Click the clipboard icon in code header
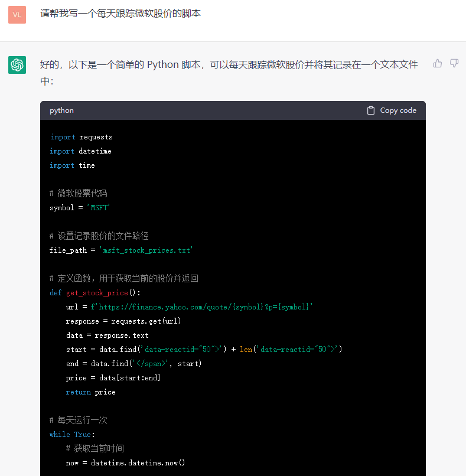Viewport: 466px width, 476px height. tap(371, 110)
